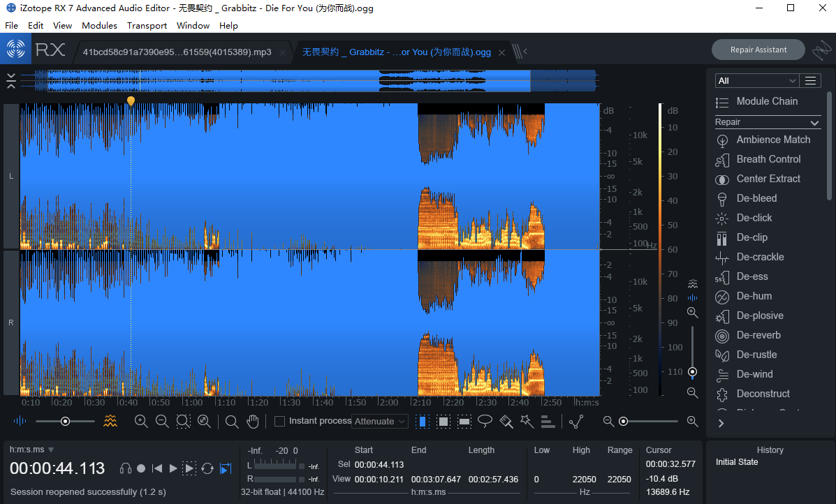Enable the Instant process checkbox
836x504 pixels.
click(279, 422)
